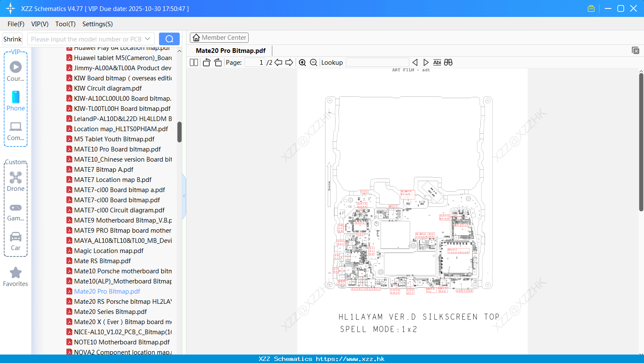This screenshot has height=363, width=644.
Task: Open MATE9 Motherboard Bitmap file
Action: (119, 220)
